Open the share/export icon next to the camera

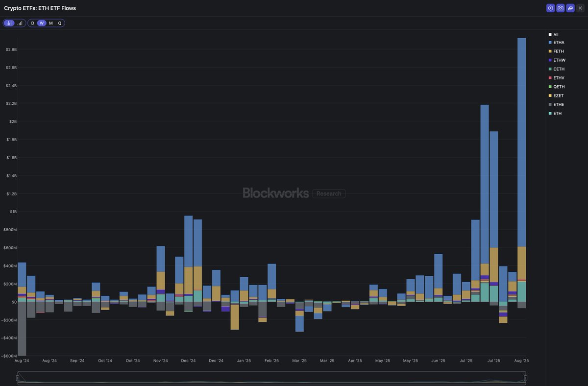[x=570, y=8]
